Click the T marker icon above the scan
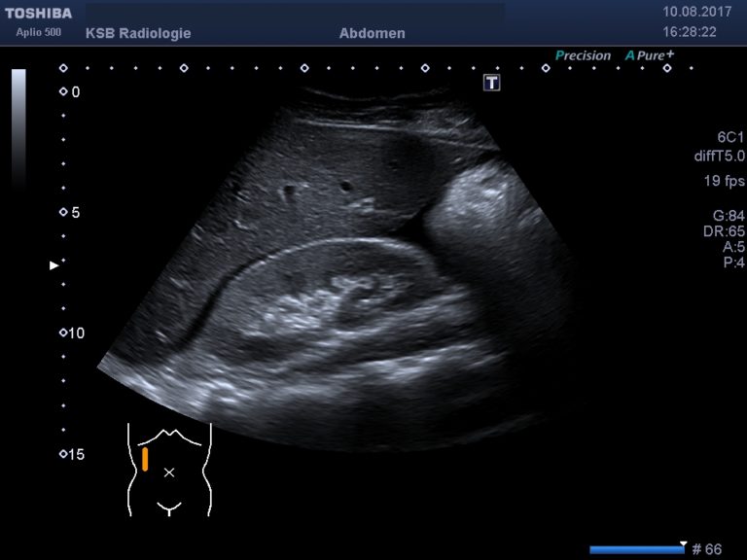The width and height of the screenshot is (747, 560). pos(492,83)
